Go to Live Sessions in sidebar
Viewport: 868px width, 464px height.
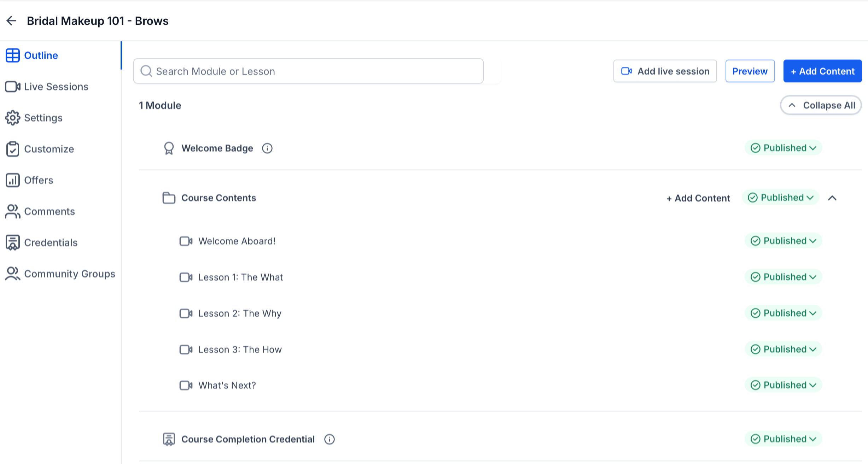(47, 87)
